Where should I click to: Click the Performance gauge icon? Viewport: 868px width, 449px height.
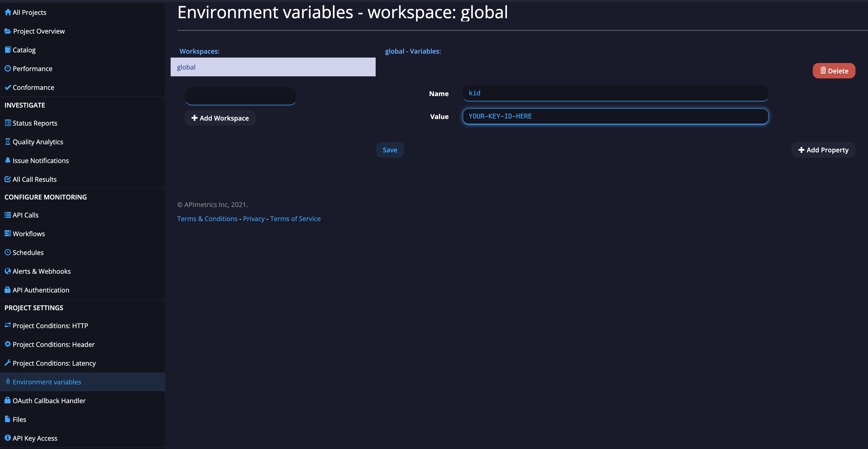pos(7,68)
